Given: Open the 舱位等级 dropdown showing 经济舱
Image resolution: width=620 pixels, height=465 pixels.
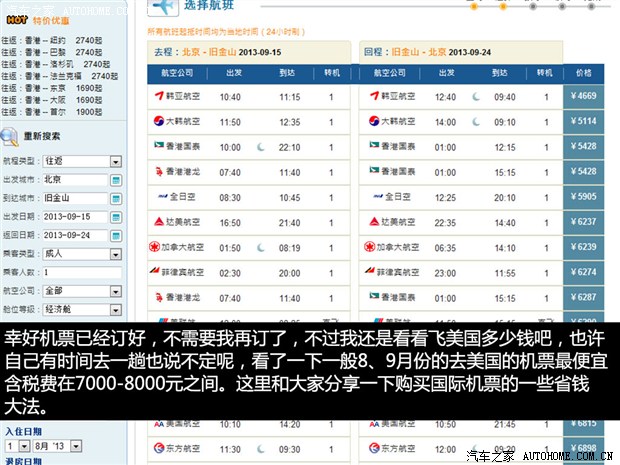Looking at the screenshot, I should point(115,309).
